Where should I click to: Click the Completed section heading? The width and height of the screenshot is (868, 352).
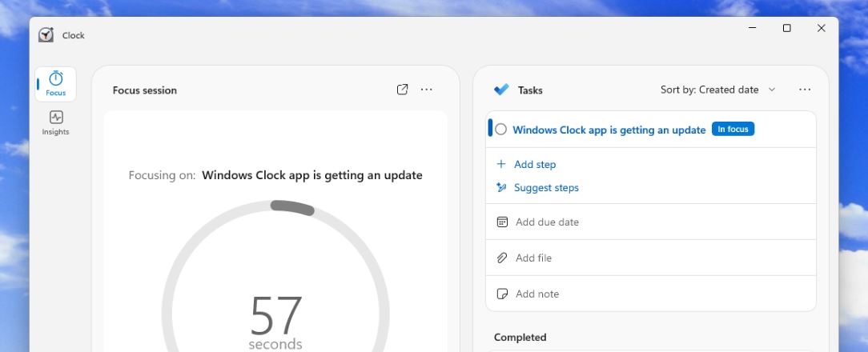pyautogui.click(x=520, y=337)
